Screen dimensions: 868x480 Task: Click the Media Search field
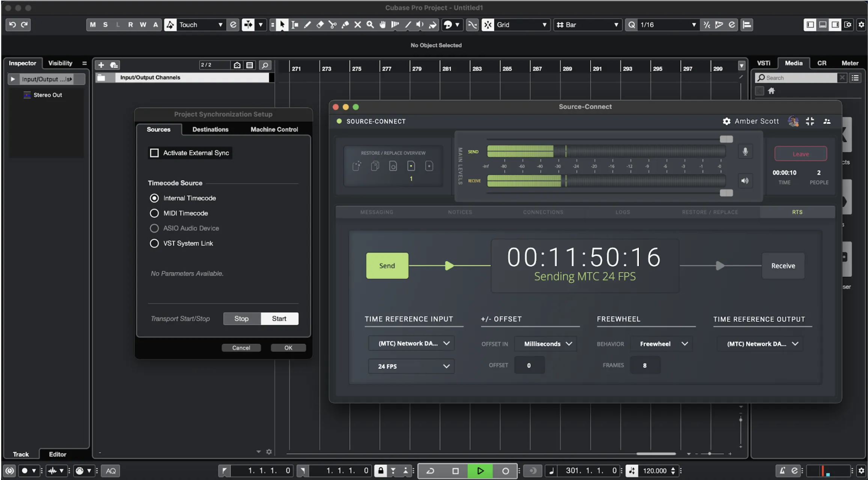pyautogui.click(x=796, y=78)
